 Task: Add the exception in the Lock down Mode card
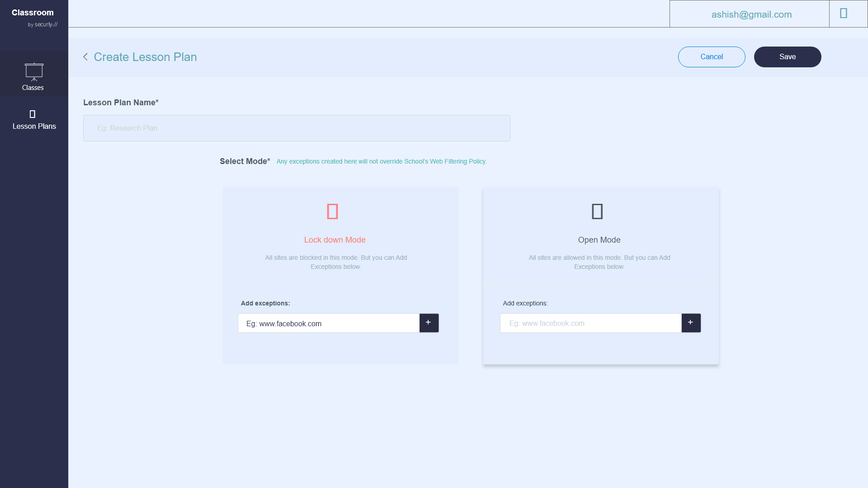[429, 323]
